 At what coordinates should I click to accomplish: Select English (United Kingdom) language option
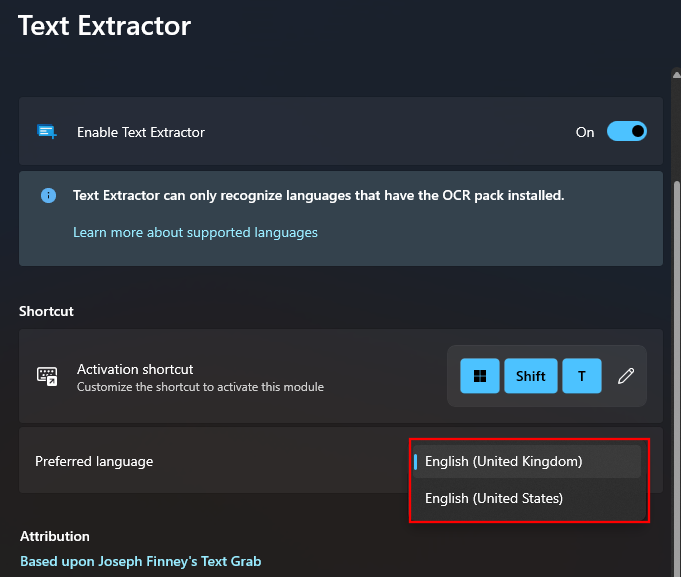[x=503, y=461]
